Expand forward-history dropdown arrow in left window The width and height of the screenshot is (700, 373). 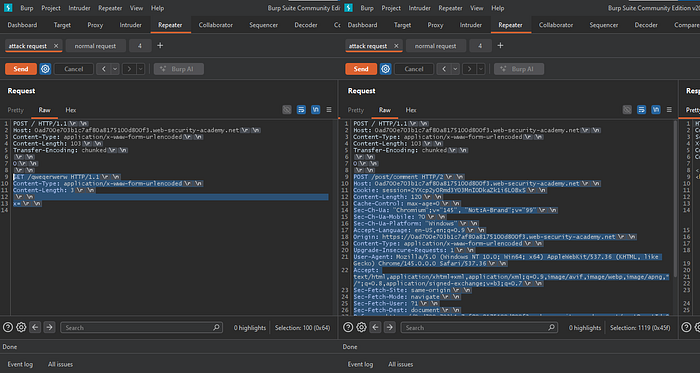point(141,69)
